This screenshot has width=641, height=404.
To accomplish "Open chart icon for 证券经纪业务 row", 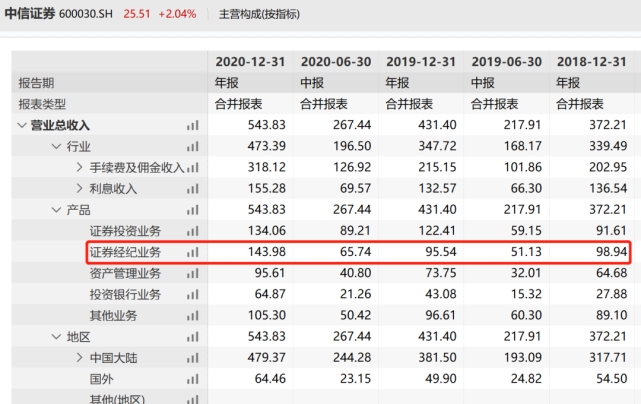I will [193, 252].
